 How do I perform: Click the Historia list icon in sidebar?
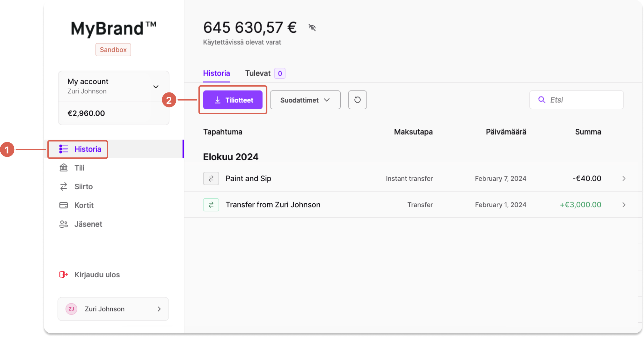[64, 149]
